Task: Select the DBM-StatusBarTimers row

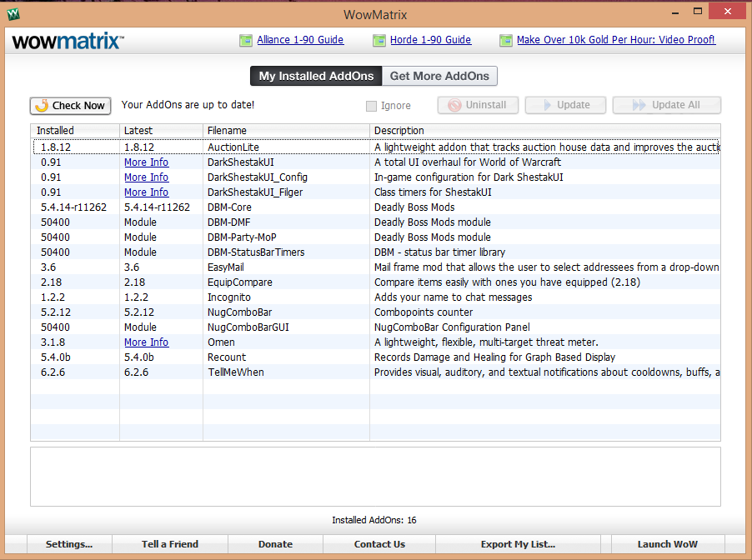Action: point(375,252)
